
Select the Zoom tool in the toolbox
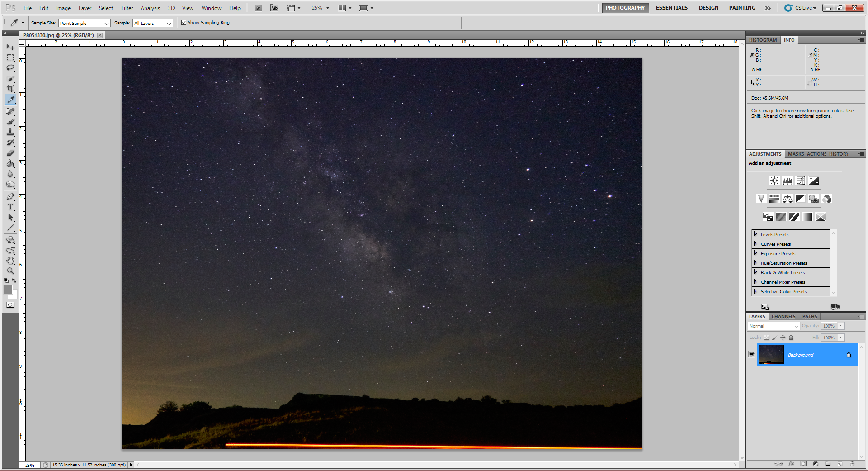coord(10,271)
